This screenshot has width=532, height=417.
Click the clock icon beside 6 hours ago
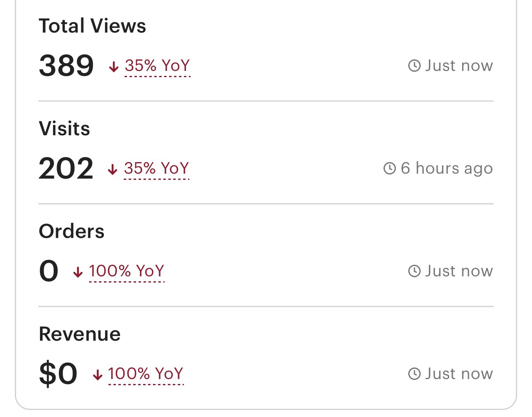(389, 168)
